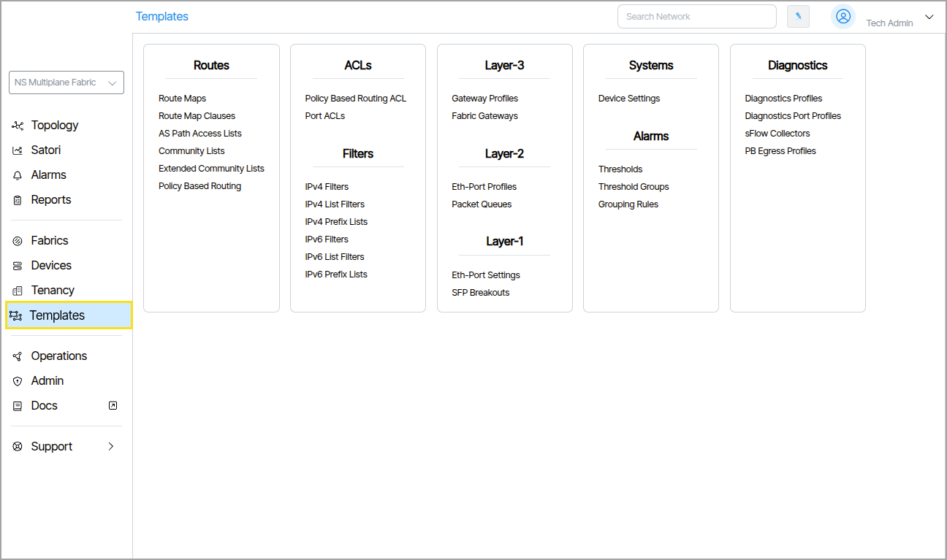
Task: Click the Admin shield icon
Action: coord(18,381)
